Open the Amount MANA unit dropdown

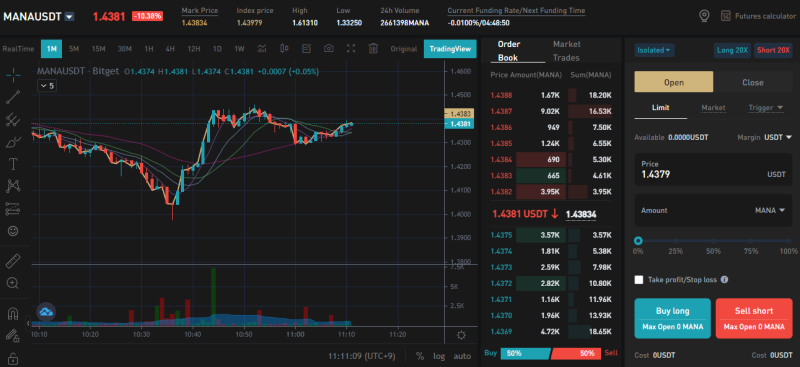coord(770,210)
